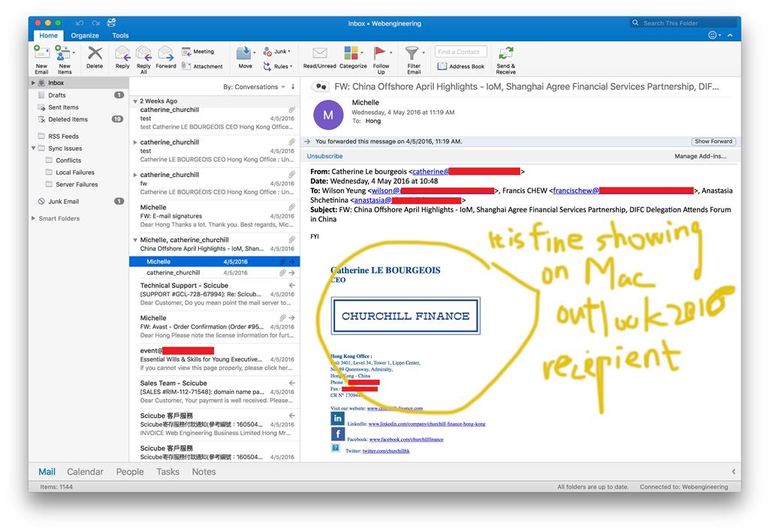Open the By: Conversations sort dropdown
The image size is (769, 532).
tap(254, 87)
